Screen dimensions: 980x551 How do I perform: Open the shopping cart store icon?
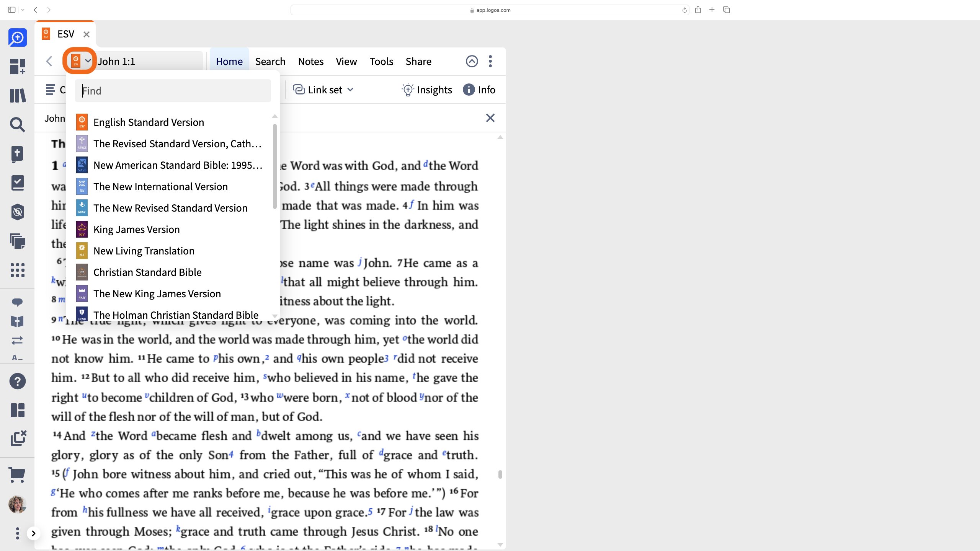pyautogui.click(x=17, y=475)
